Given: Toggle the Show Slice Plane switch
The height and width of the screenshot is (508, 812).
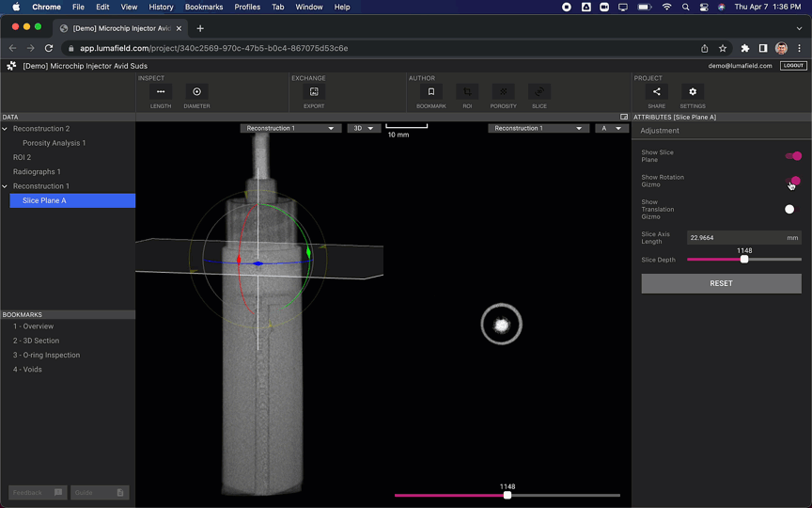Looking at the screenshot, I should click(x=793, y=156).
